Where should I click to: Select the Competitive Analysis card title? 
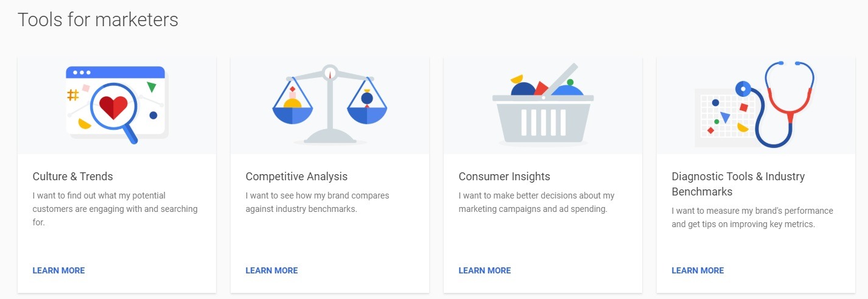tap(296, 177)
